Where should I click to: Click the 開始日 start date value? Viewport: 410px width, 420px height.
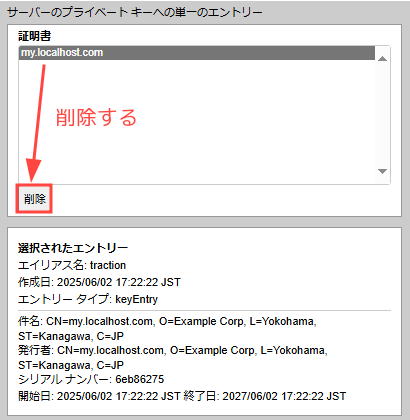(x=118, y=396)
